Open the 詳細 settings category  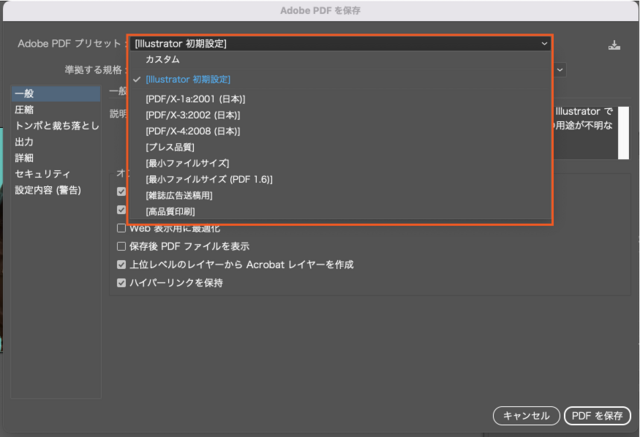pyautogui.click(x=24, y=158)
